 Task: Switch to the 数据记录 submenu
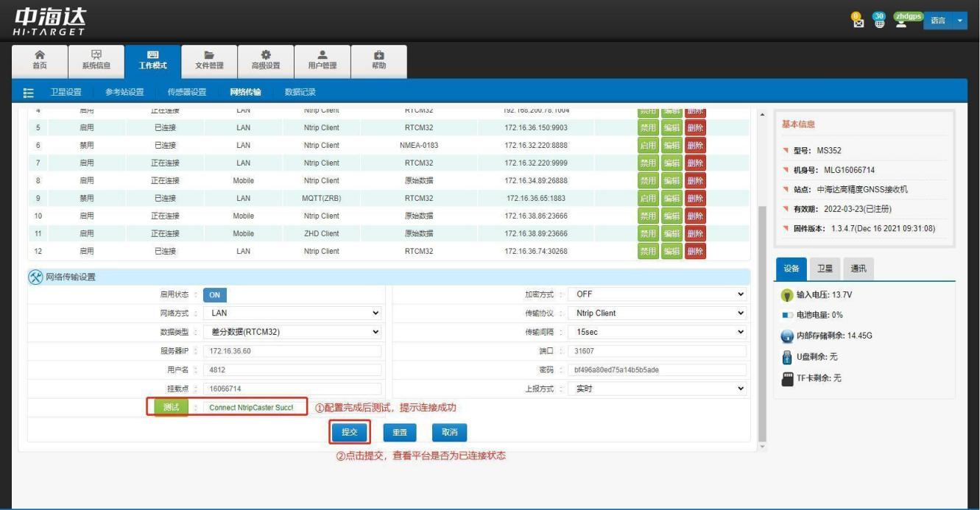[x=300, y=92]
